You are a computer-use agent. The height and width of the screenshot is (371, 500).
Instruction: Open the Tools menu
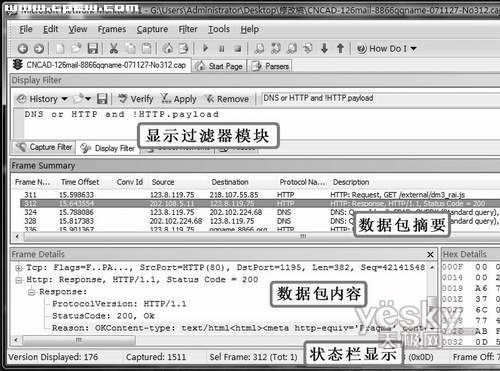coord(219,29)
